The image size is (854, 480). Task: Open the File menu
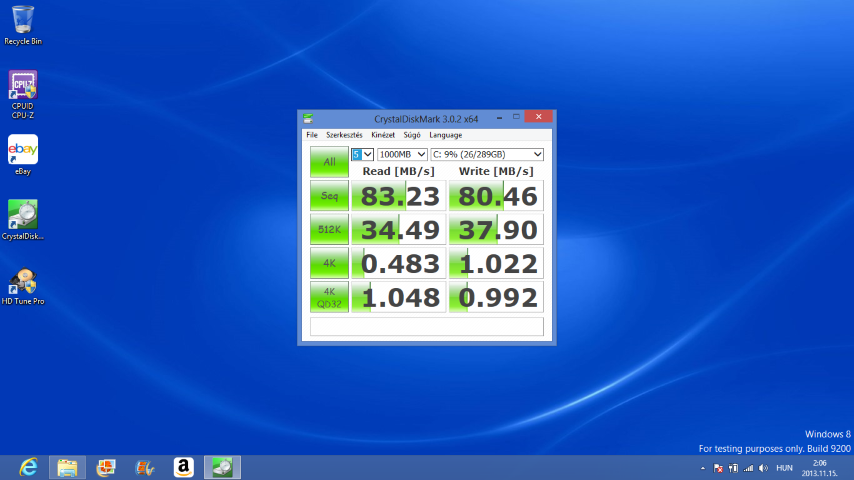312,135
